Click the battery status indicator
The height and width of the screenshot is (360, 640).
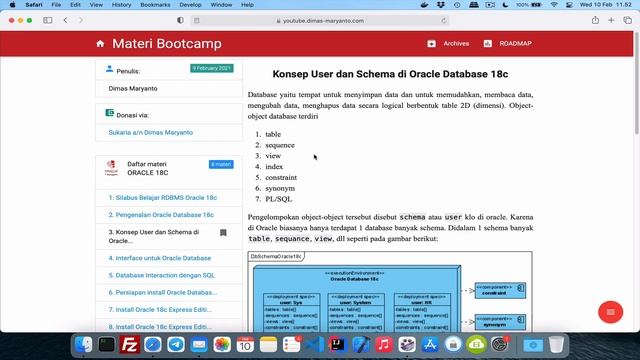click(x=529, y=5)
